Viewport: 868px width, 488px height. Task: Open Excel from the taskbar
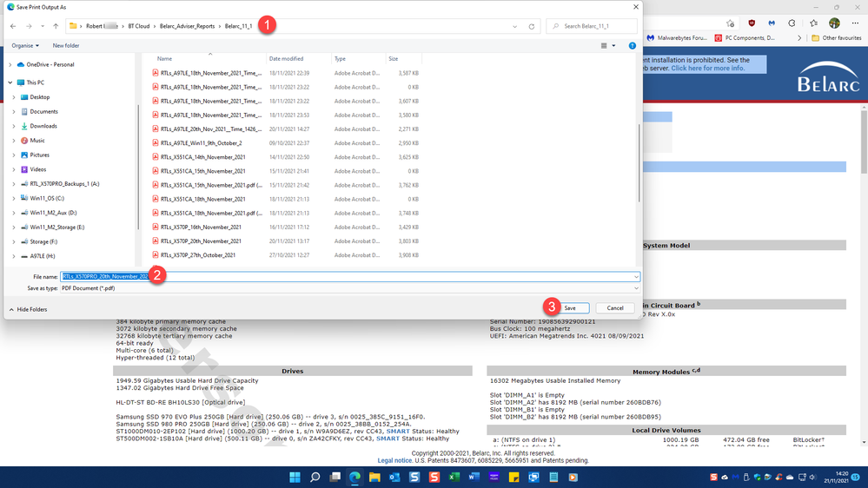pyautogui.click(x=454, y=477)
